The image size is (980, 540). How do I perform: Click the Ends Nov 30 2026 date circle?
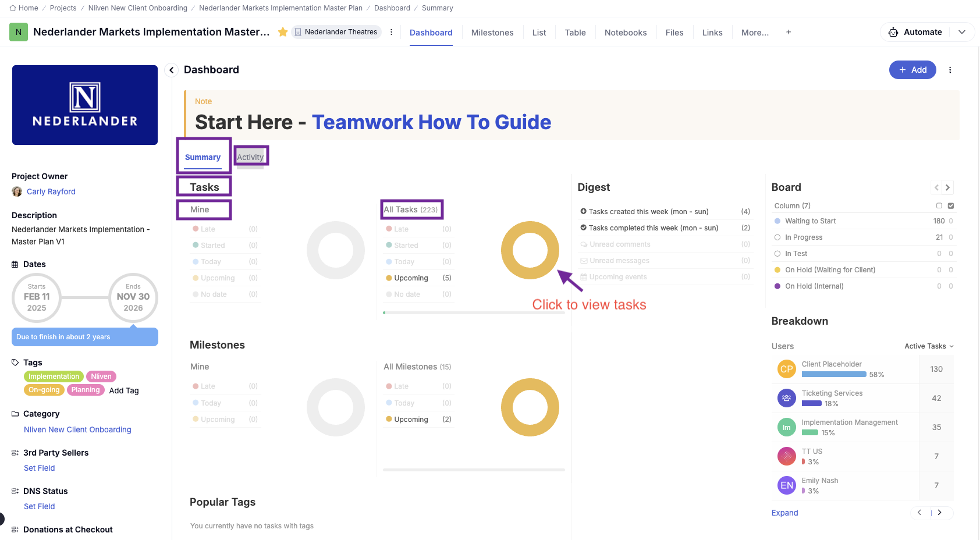(x=133, y=297)
